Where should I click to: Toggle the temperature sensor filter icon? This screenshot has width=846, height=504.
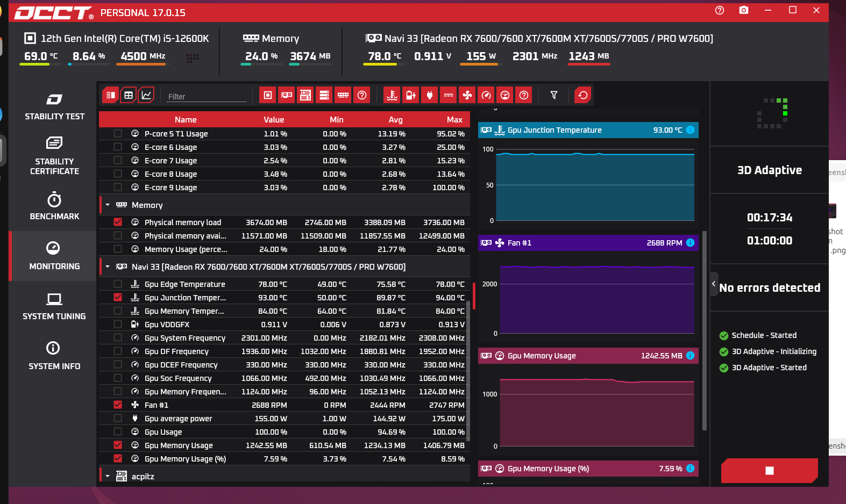(x=392, y=95)
